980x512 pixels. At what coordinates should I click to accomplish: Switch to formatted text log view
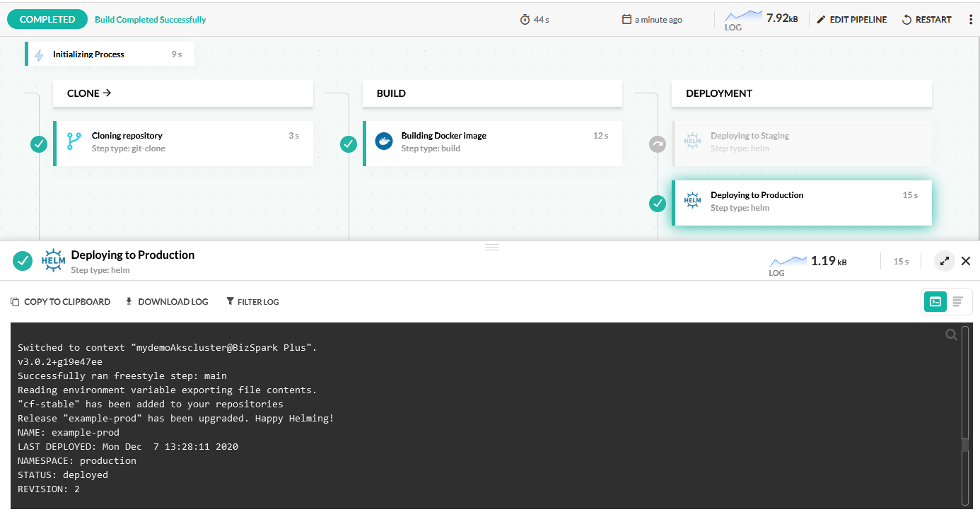coord(957,302)
